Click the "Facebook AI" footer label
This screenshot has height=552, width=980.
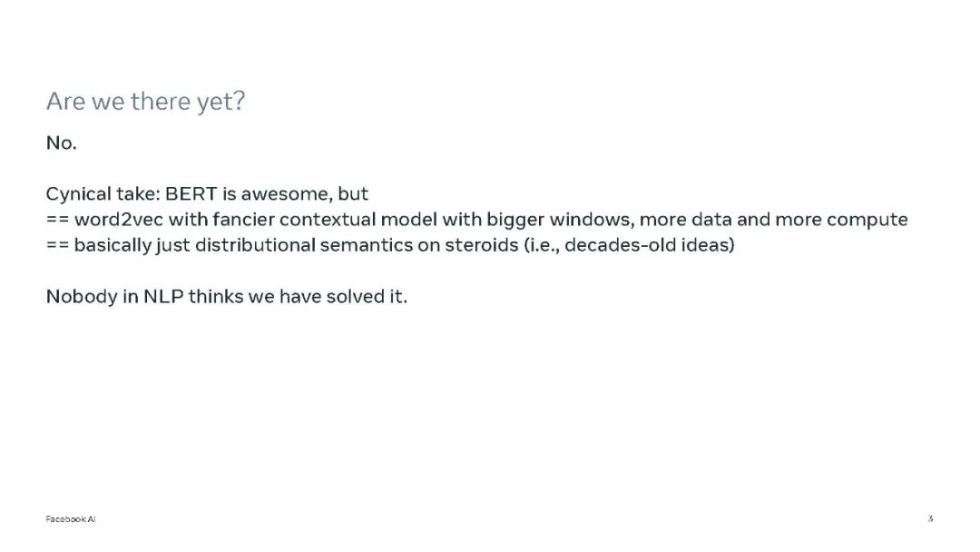pos(71,519)
